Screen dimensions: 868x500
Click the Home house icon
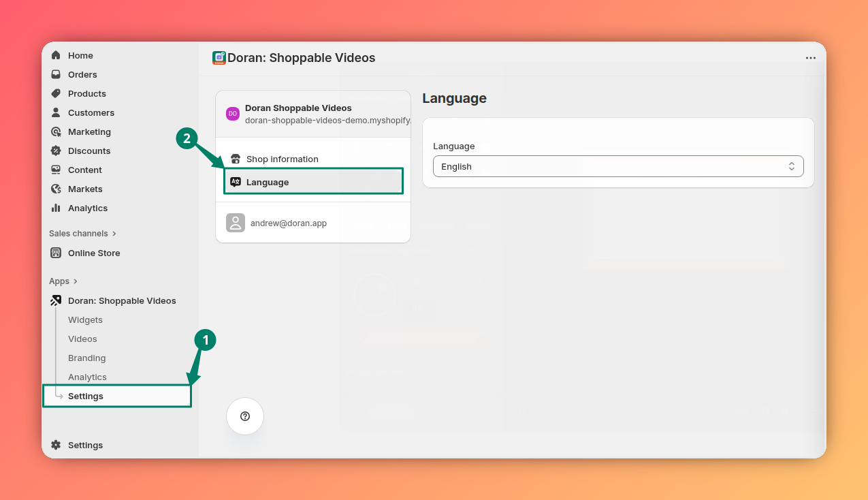click(56, 55)
